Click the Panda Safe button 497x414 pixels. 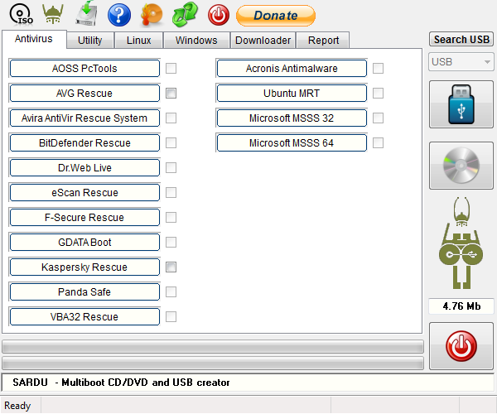click(85, 292)
